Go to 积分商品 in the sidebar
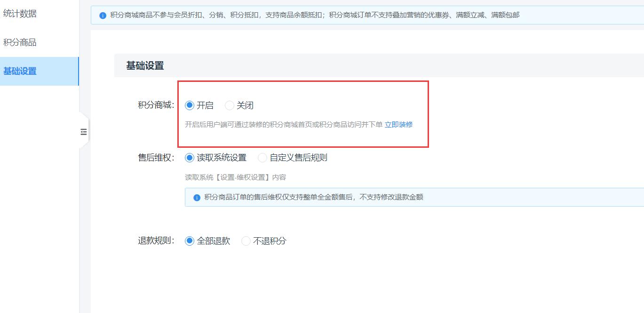 tap(20, 42)
